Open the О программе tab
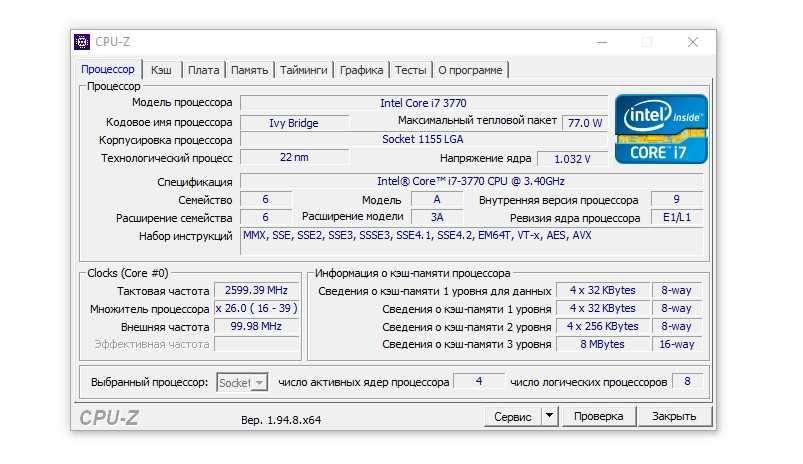This screenshot has height=464, width=803. [470, 70]
